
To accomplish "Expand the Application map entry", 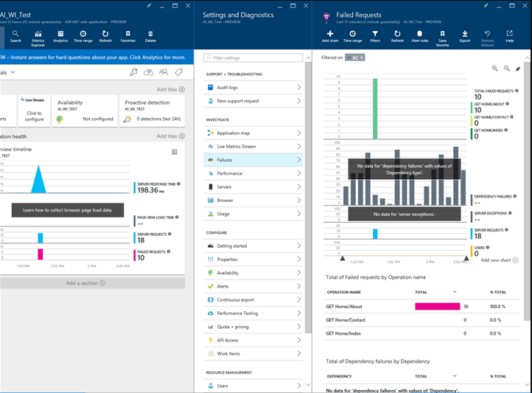I will (x=253, y=133).
